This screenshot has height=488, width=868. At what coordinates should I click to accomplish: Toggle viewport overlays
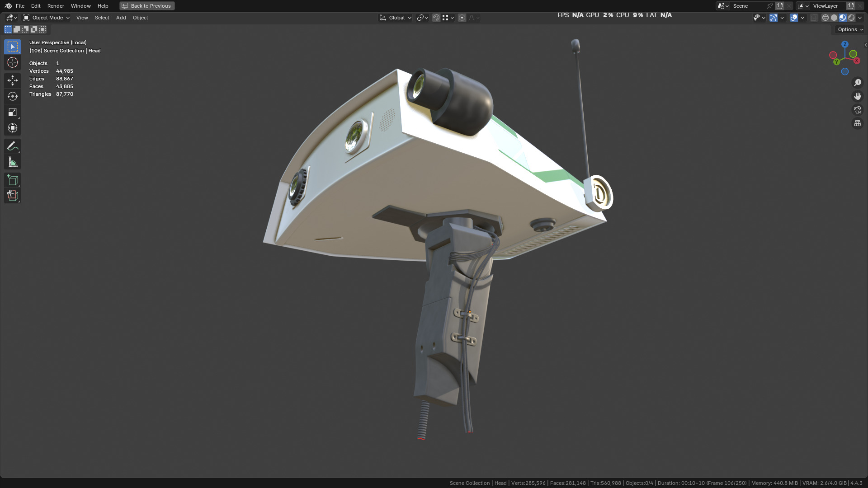coord(794,18)
